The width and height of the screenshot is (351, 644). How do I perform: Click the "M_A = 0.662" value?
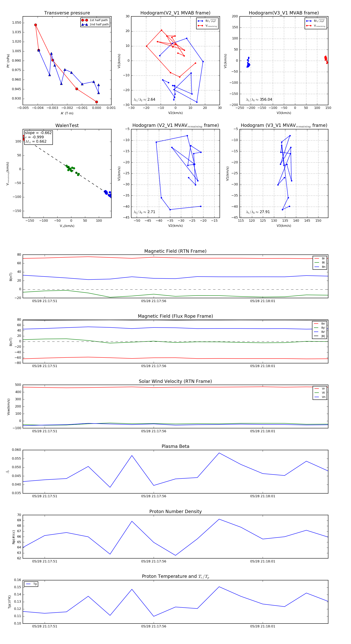tap(36, 141)
